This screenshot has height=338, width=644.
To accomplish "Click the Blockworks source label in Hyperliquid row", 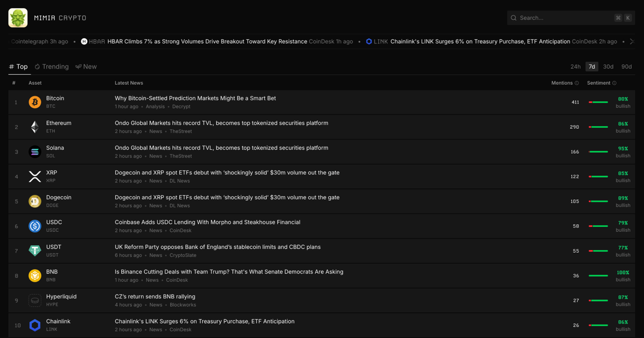I will pos(183,305).
